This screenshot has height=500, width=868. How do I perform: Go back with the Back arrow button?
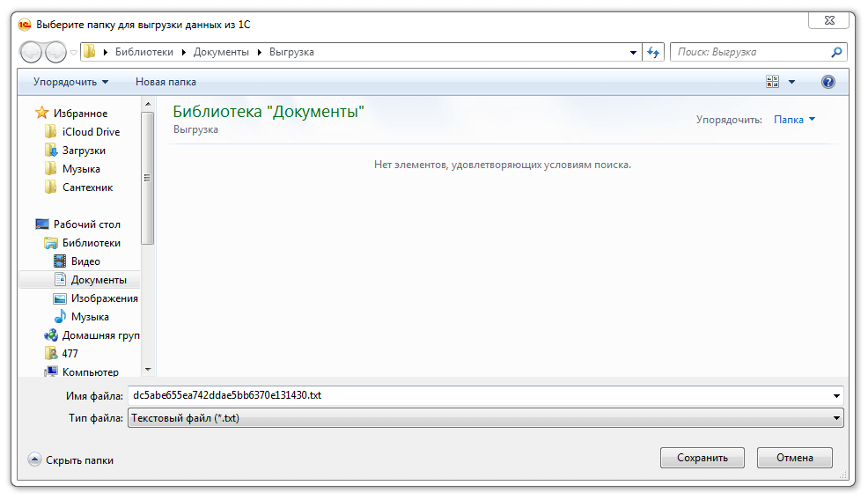click(x=31, y=53)
